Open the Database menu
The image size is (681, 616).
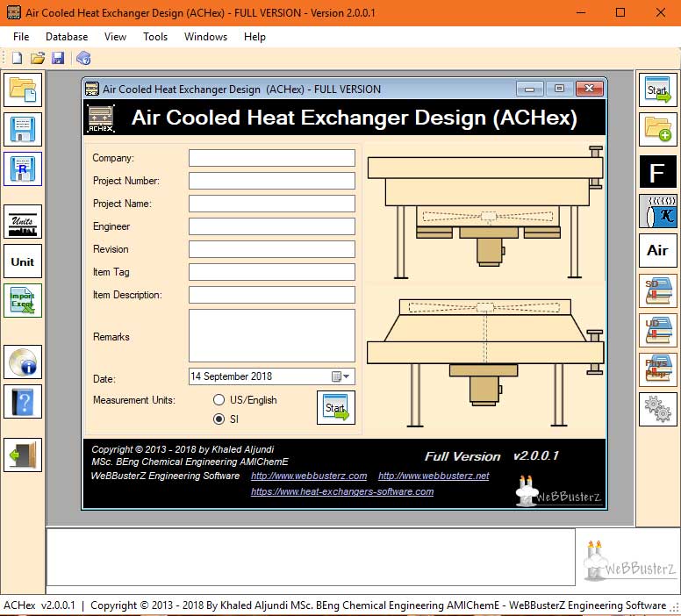(67, 37)
